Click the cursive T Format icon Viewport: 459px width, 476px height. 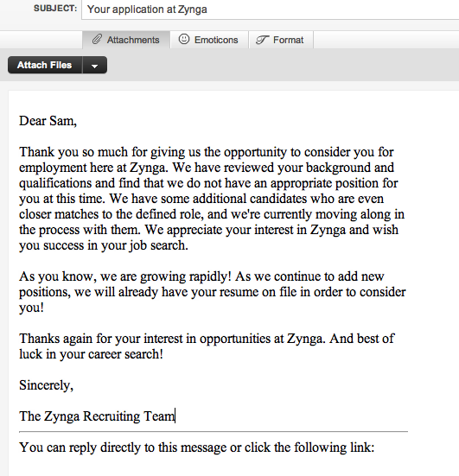pyautogui.click(x=262, y=40)
